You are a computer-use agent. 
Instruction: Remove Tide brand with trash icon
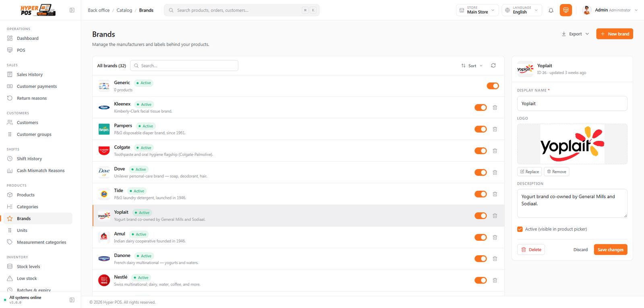(x=495, y=194)
